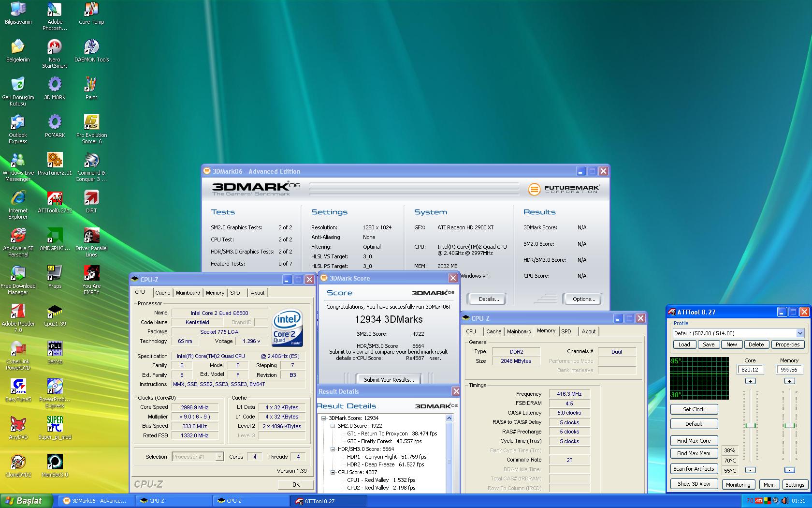
Task: Open Pro Evolution Soccer 6 icon
Action: coord(91,129)
